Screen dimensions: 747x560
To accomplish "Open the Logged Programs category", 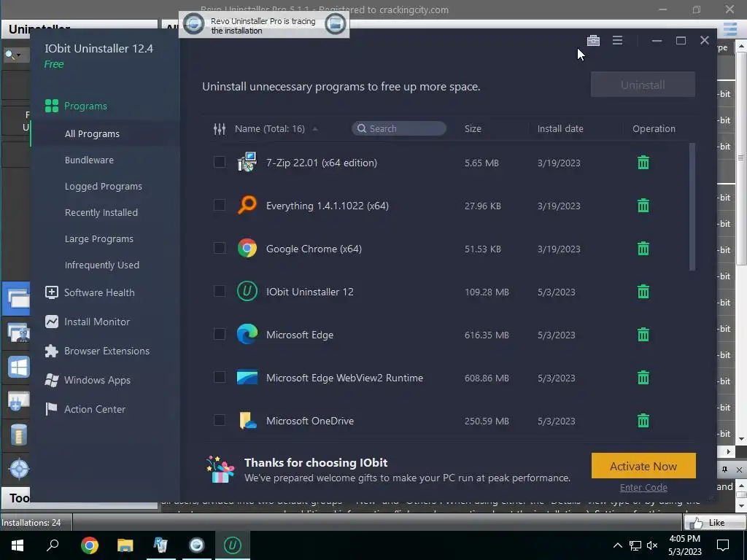I will 104,186.
